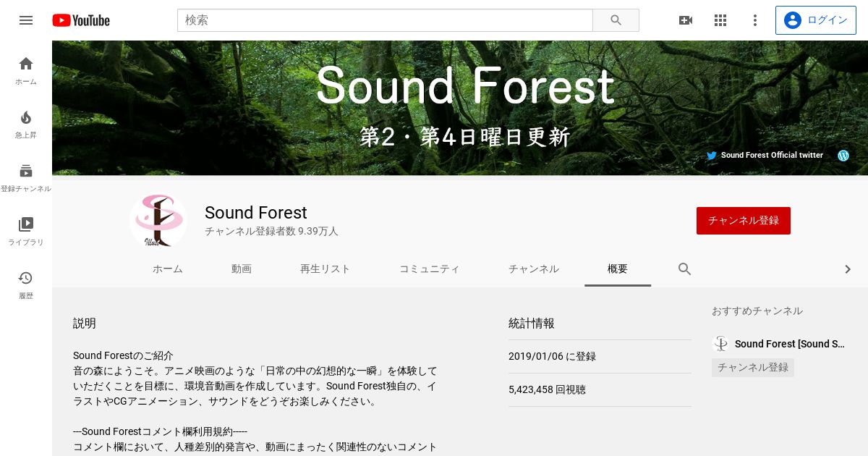Open recommended Sound Forest channel avatar
The height and width of the screenshot is (456, 868).
[x=720, y=344]
